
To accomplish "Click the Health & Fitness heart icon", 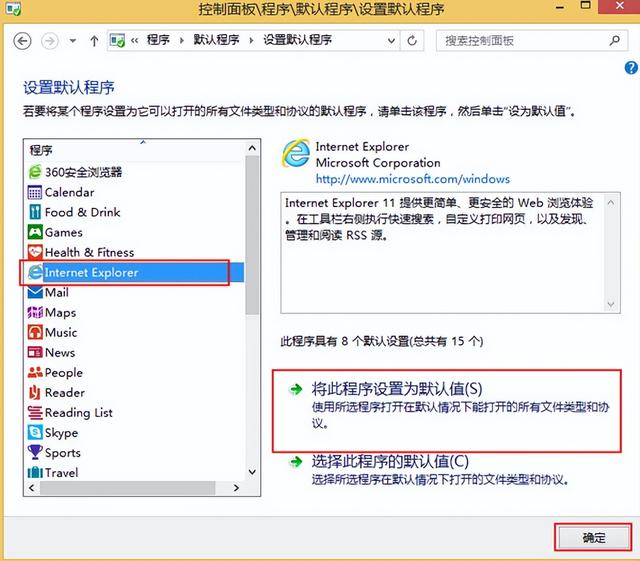I will [x=35, y=252].
